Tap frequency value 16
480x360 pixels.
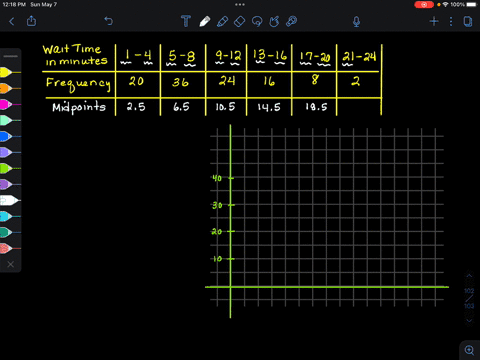coord(269,81)
